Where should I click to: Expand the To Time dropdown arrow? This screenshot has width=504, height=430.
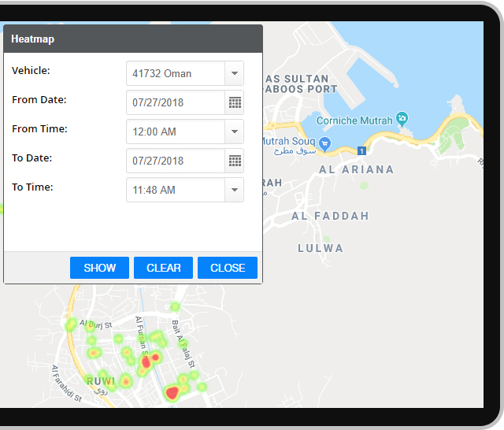click(x=234, y=190)
